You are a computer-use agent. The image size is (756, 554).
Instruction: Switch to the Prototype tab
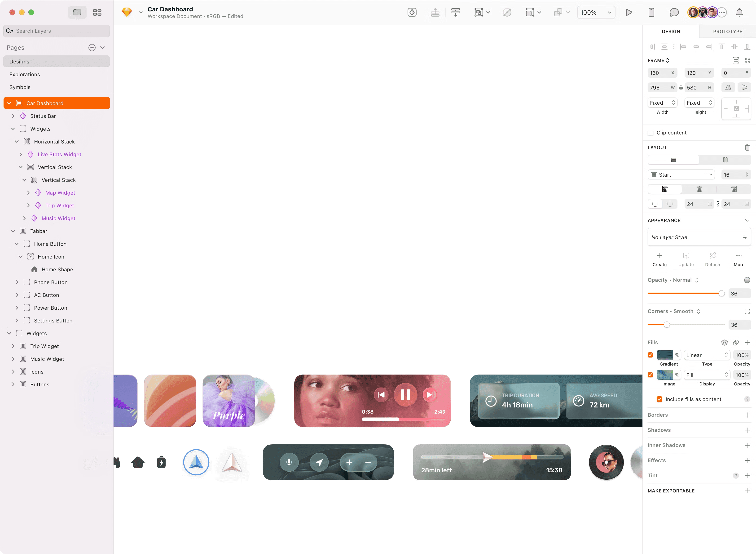pyautogui.click(x=728, y=31)
